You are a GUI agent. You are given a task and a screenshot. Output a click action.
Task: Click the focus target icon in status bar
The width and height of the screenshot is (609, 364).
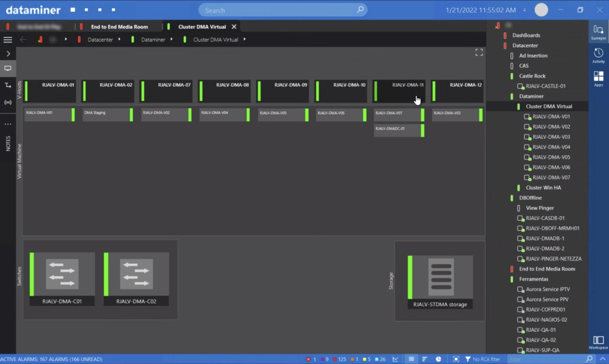[456, 359]
